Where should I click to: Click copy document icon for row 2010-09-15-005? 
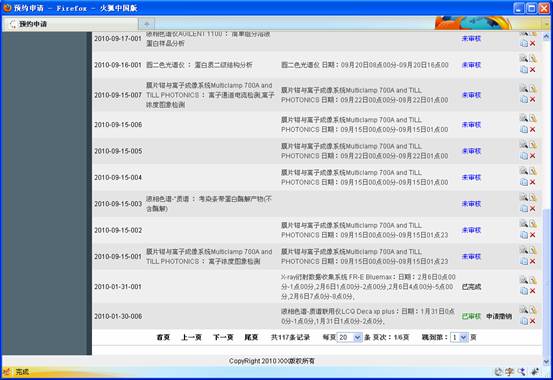tap(524, 156)
